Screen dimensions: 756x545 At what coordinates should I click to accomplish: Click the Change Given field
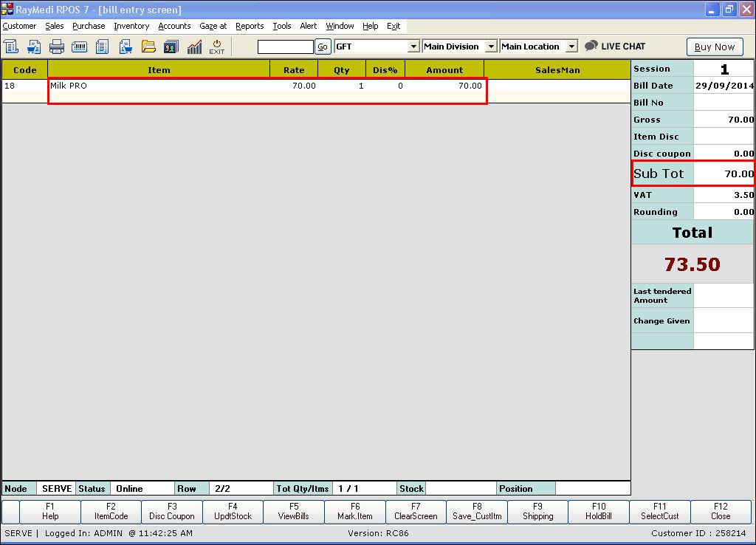(724, 321)
